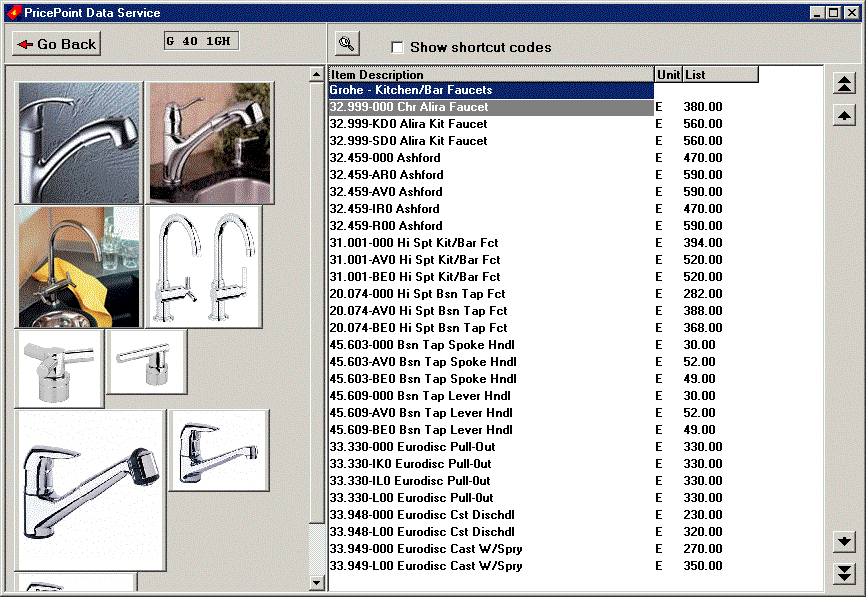The height and width of the screenshot is (597, 866).
Task: Click thumbnail panel scrollbar up arrow
Action: coord(316,74)
